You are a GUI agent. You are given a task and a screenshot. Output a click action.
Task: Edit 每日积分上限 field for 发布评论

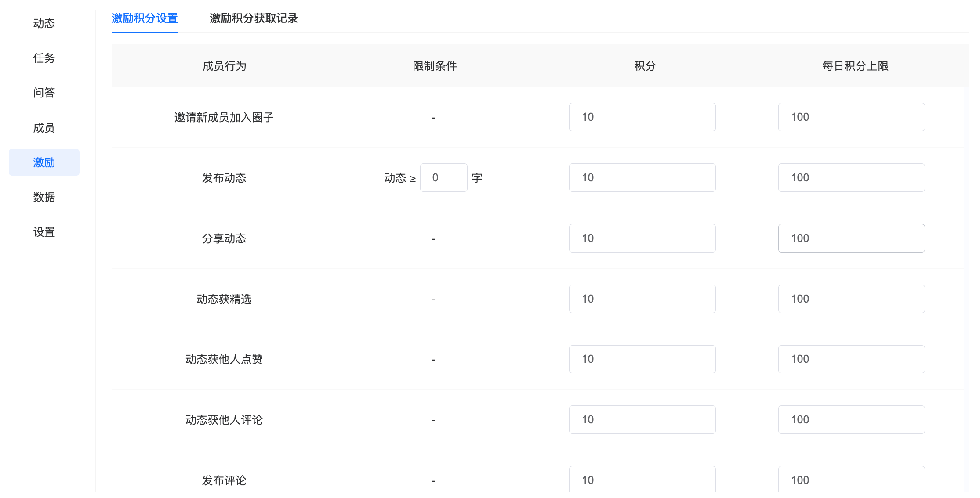coord(851,480)
